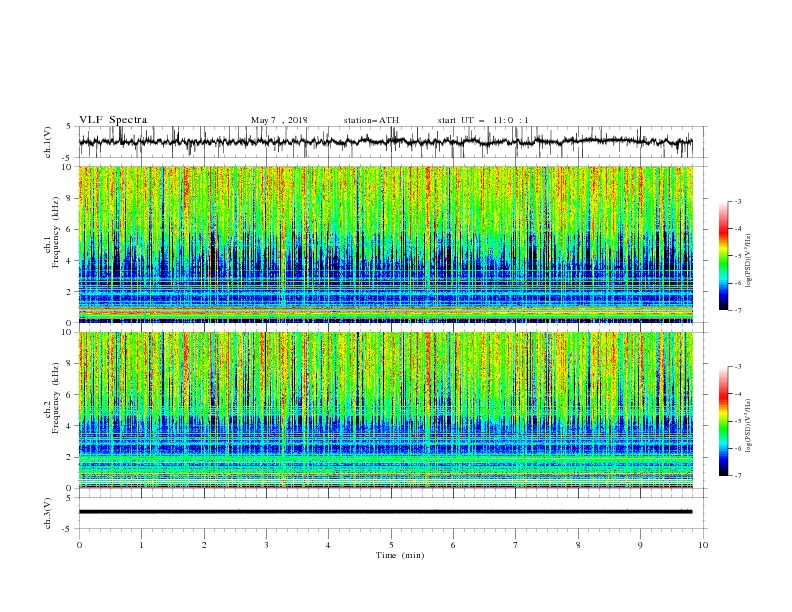This screenshot has height=612, width=792.
Task: Click the ch.1 "Frequency (kHz)" axis label
Action: tap(56, 232)
